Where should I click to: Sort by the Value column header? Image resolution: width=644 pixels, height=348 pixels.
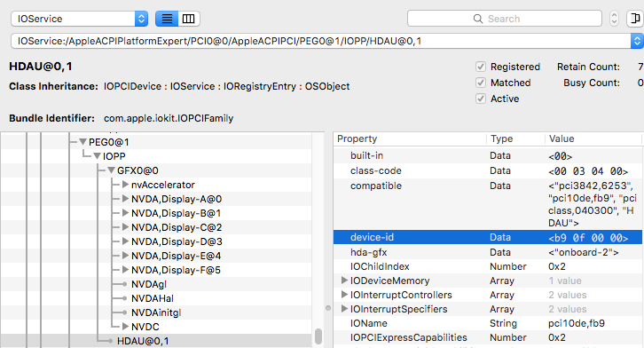tap(593, 138)
